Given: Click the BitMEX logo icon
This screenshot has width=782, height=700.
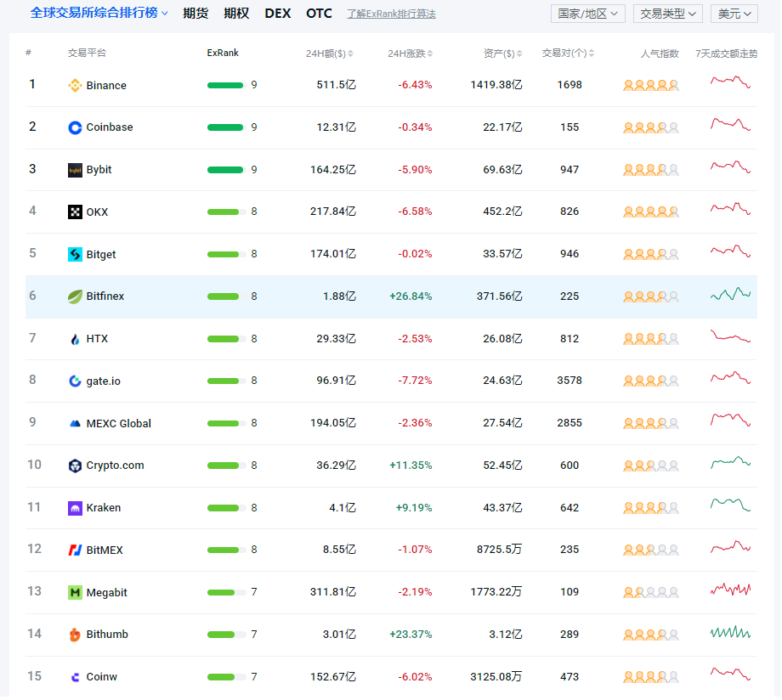Looking at the screenshot, I should coord(75,550).
